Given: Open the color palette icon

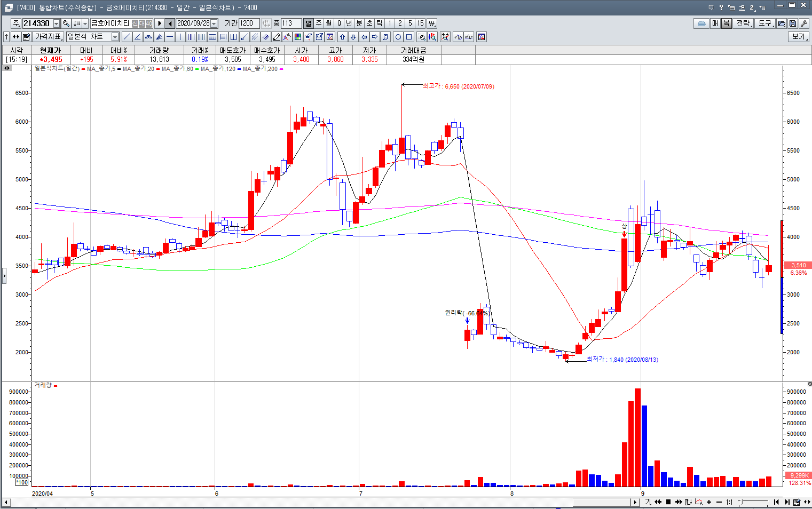Looking at the screenshot, I should [x=298, y=37].
